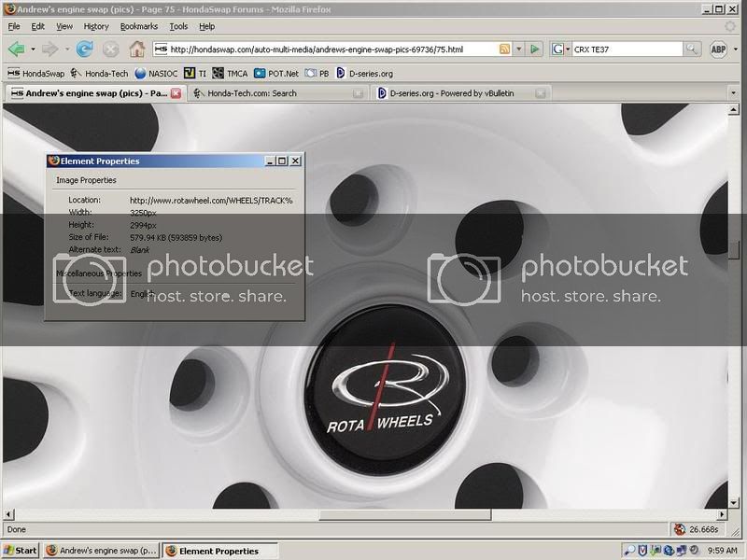Click the HS site icon in the address bar
This screenshot has height=560, width=747.
(x=161, y=49)
